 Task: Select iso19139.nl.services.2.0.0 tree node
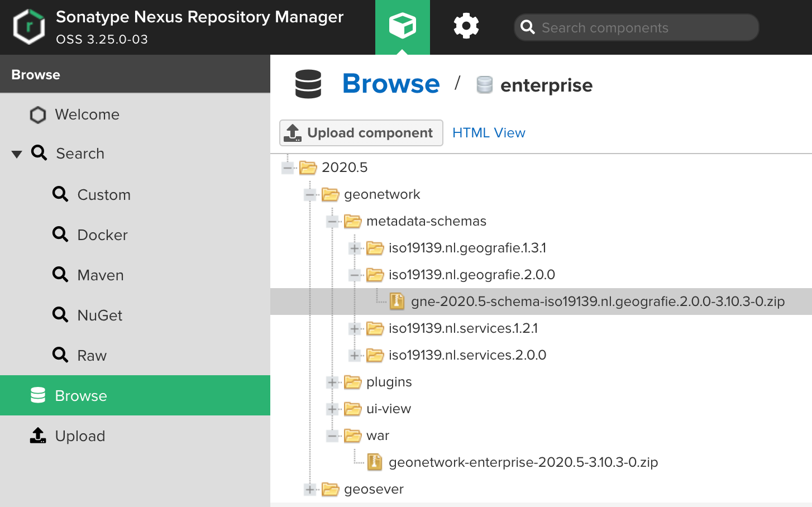point(467,355)
